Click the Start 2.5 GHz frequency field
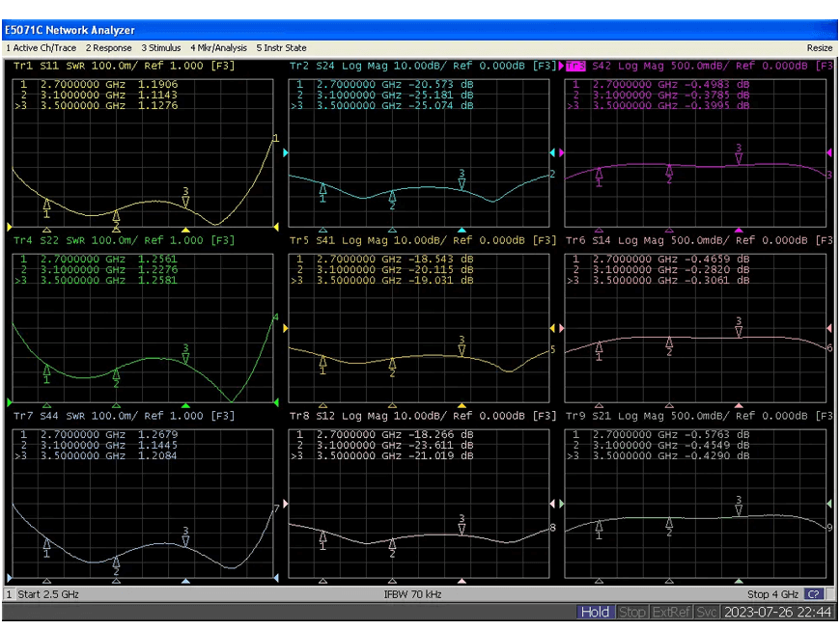This screenshot has height=630, width=840. pos(48,594)
